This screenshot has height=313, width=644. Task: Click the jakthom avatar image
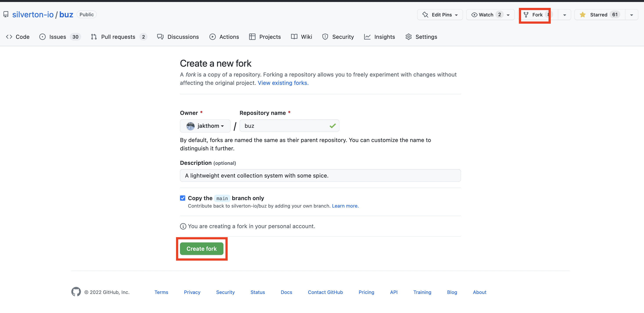[190, 126]
